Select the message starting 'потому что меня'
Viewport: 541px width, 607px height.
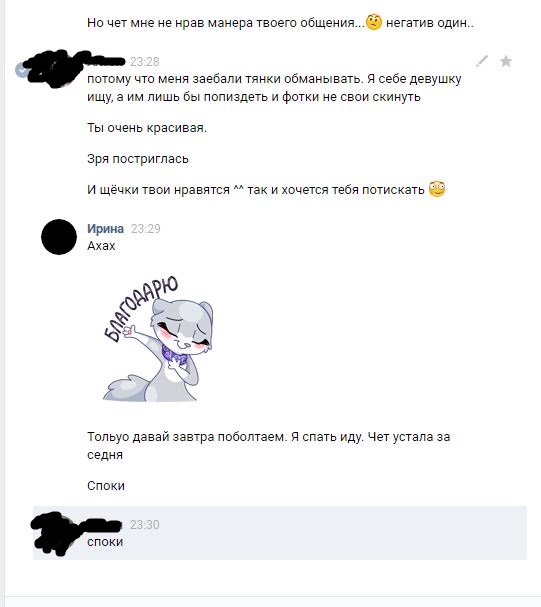[x=274, y=87]
